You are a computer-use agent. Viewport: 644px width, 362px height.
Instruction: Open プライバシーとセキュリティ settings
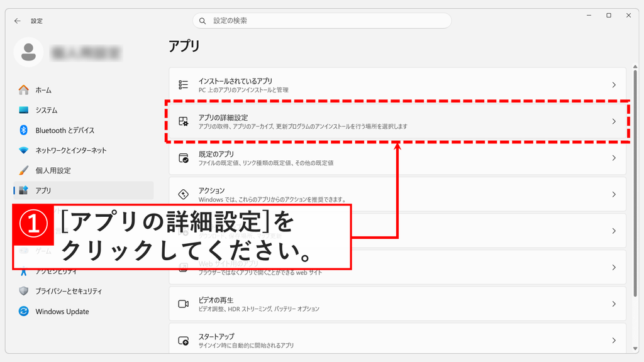[84, 291]
